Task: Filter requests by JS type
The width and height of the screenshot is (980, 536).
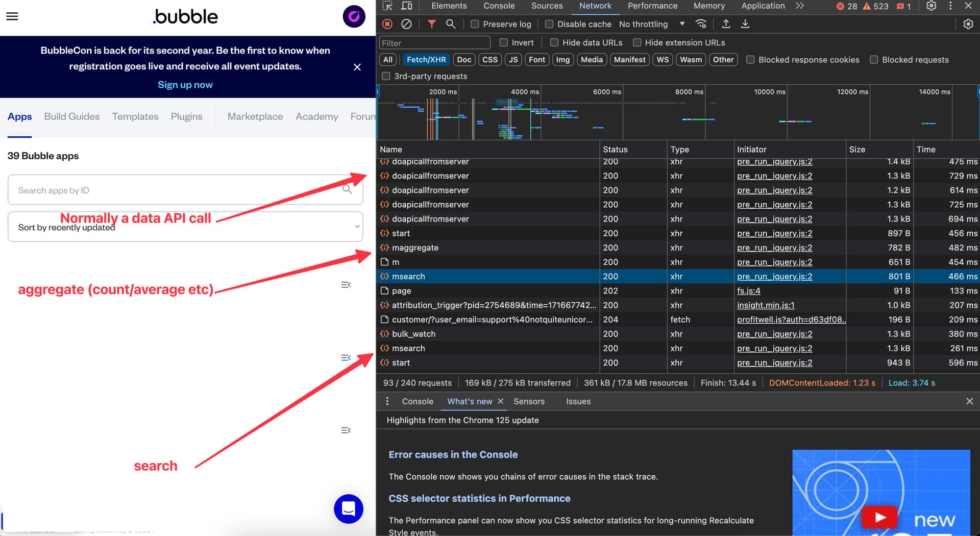Action: coord(513,60)
